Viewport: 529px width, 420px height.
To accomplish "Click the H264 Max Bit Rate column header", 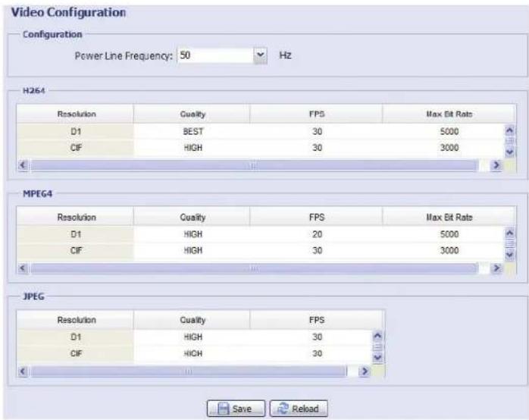I will tap(449, 114).
